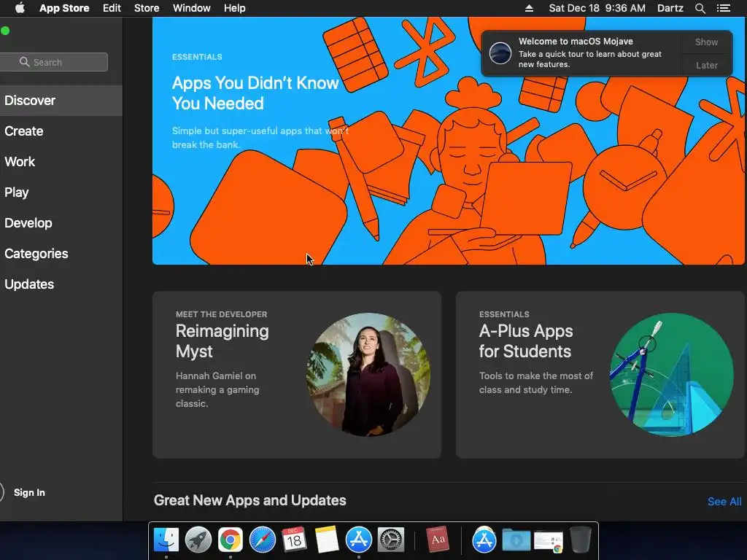Open Finder from the Dock
This screenshot has width=747, height=560.
tap(166, 540)
